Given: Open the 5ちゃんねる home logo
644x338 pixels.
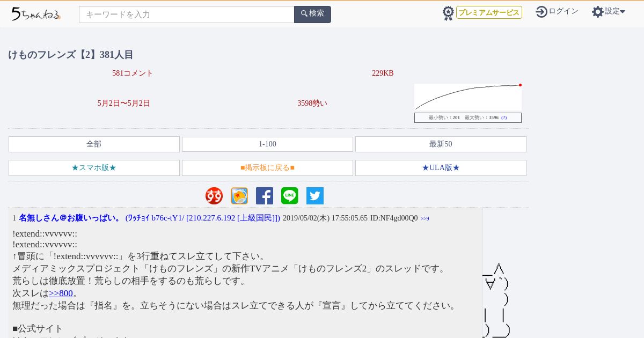Looking at the screenshot, I should [x=36, y=14].
